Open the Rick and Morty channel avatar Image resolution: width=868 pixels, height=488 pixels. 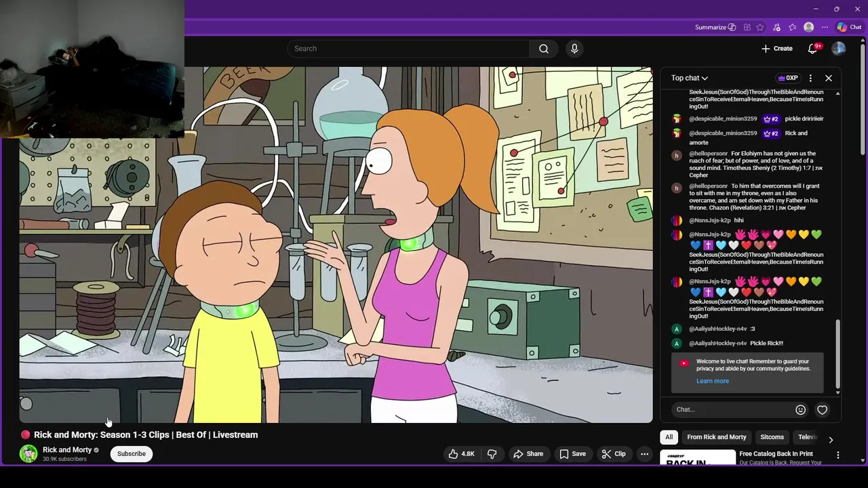(28, 453)
